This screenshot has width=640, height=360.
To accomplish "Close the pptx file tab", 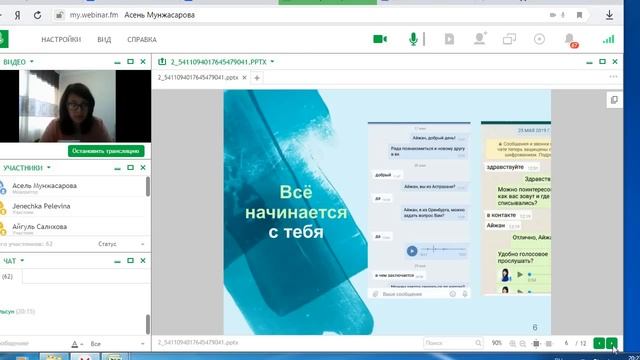I will (x=244, y=77).
